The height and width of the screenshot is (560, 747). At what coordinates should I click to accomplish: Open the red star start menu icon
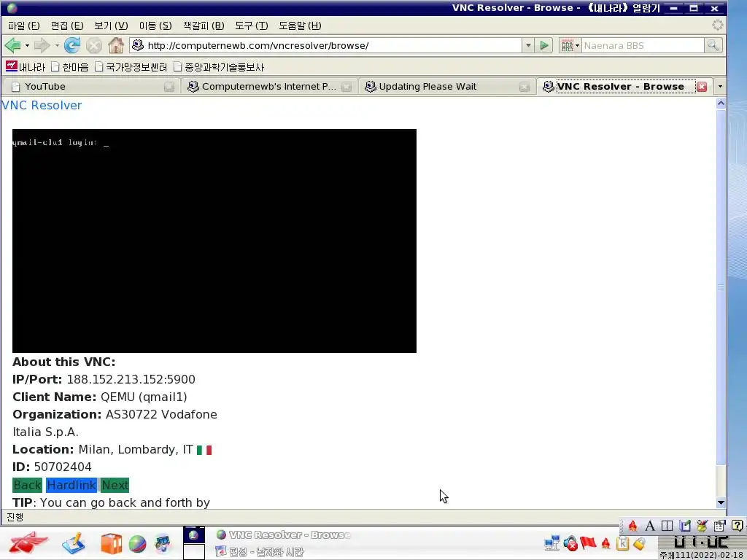(x=28, y=542)
